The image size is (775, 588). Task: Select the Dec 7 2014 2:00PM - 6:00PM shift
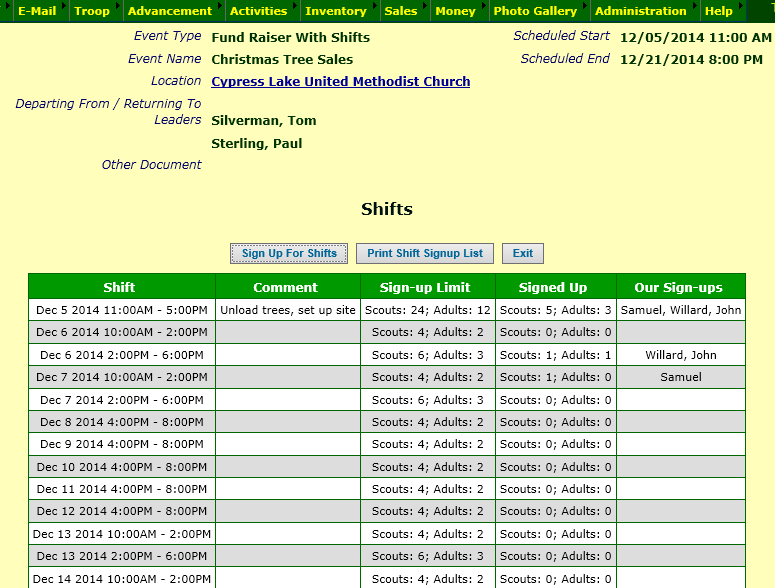122,400
